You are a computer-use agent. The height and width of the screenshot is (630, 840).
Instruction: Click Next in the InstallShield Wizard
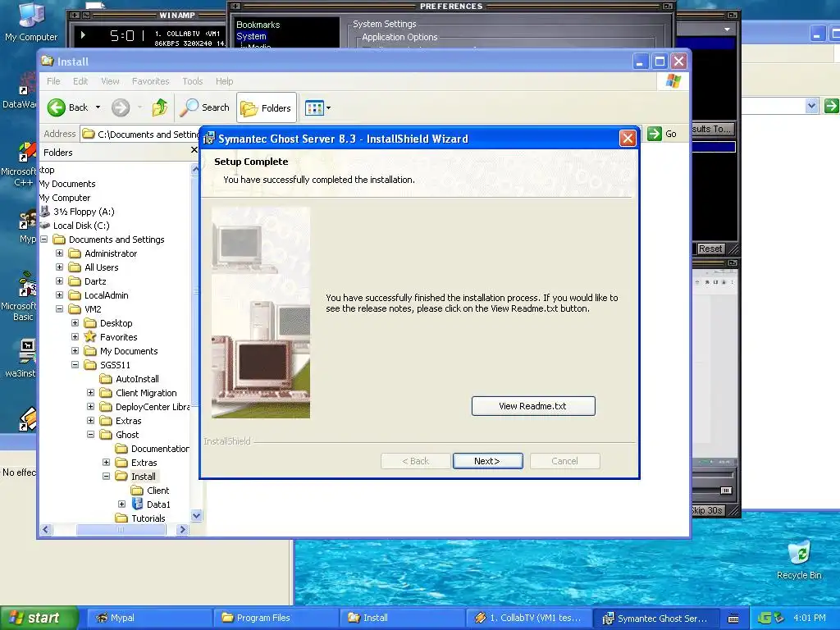pyautogui.click(x=487, y=461)
